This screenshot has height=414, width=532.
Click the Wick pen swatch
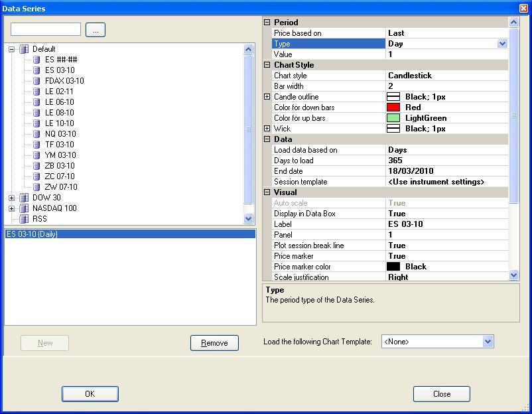point(393,129)
